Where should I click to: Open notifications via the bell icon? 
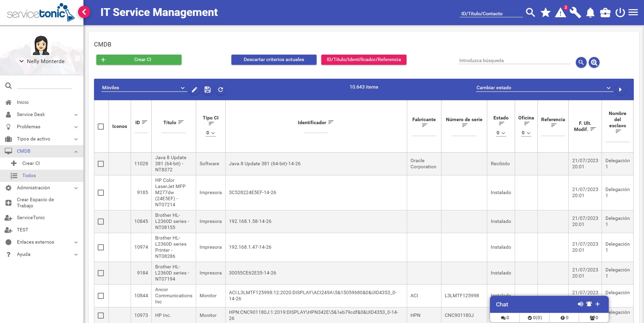pyautogui.click(x=590, y=12)
